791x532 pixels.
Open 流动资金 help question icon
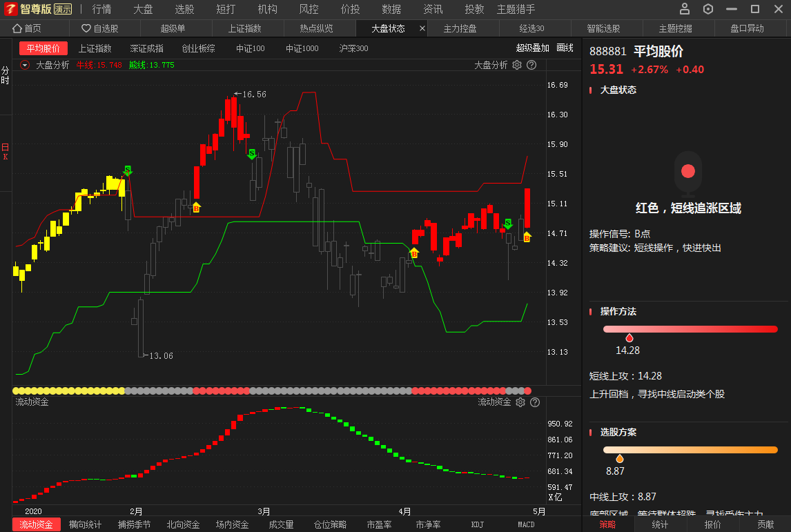(x=535, y=402)
